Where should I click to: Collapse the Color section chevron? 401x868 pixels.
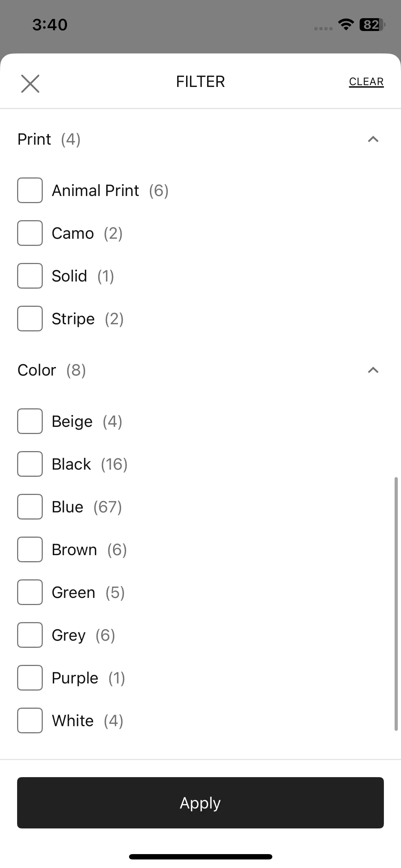[373, 370]
